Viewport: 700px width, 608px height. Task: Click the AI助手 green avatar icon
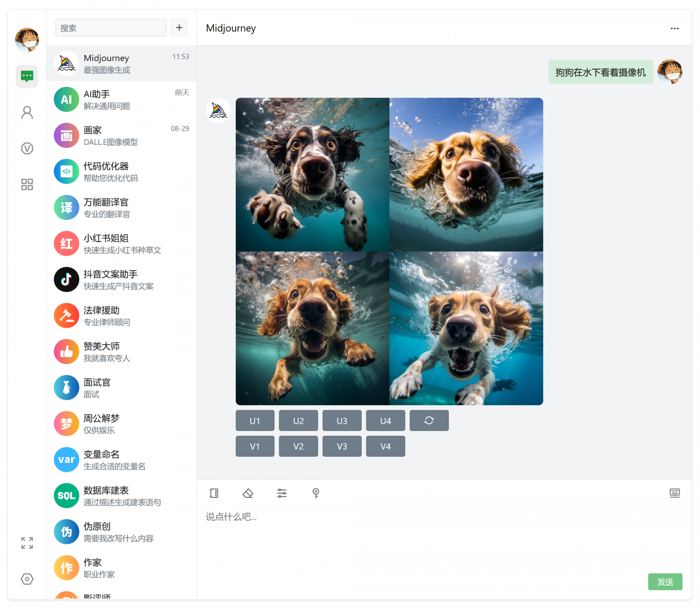pyautogui.click(x=66, y=100)
